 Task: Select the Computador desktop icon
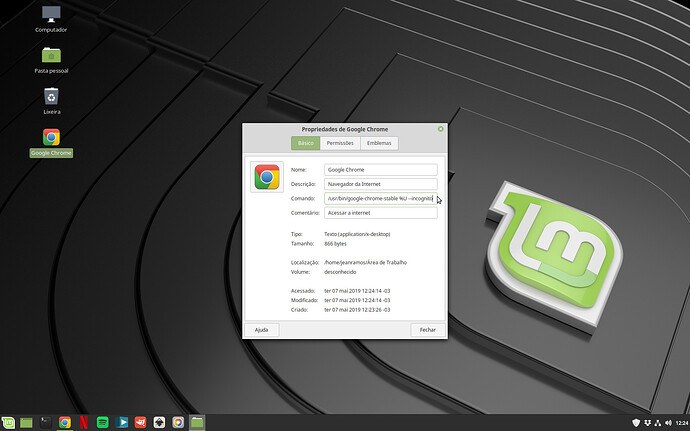(51, 19)
